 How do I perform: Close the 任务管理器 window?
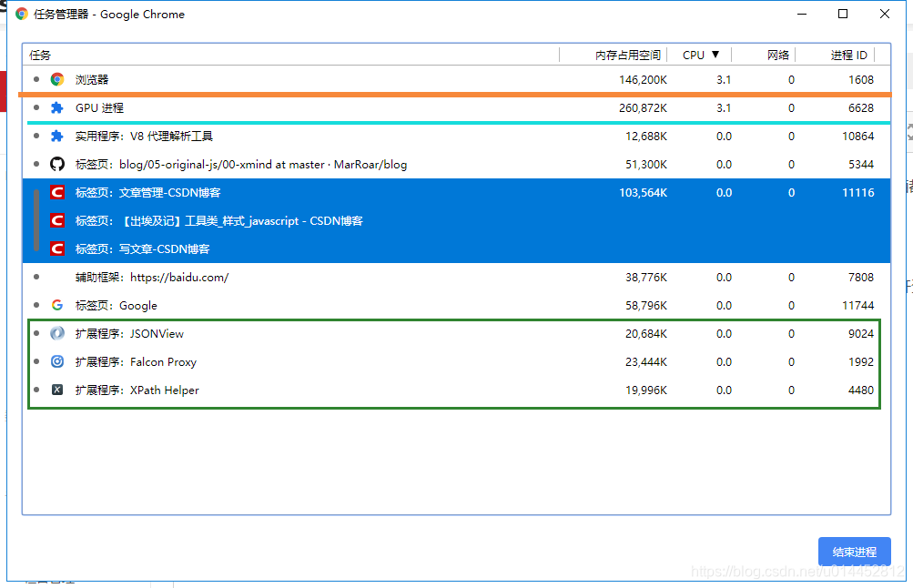[885, 14]
